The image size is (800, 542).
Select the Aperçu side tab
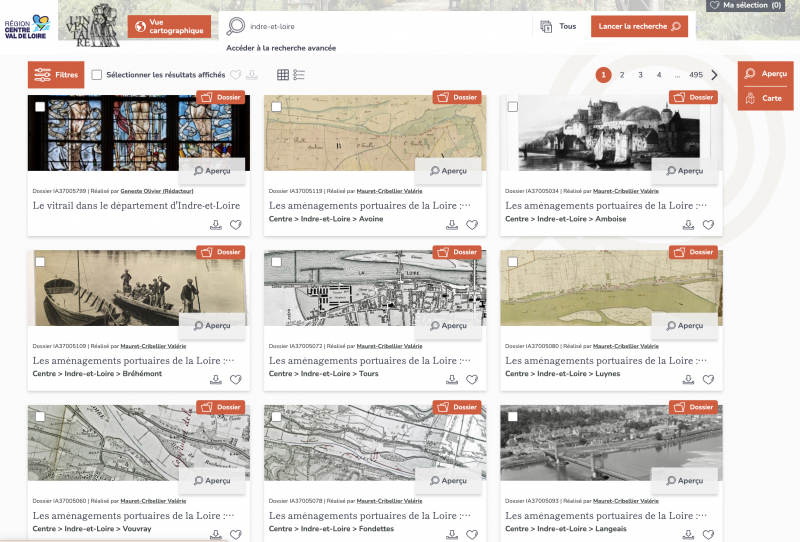point(765,74)
